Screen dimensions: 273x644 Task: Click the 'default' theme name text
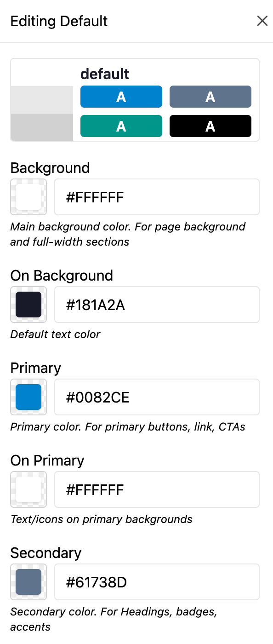tap(104, 74)
